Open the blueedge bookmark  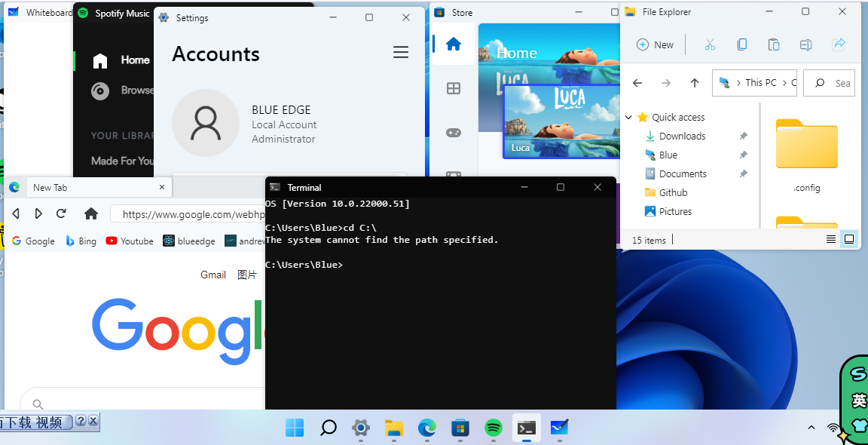189,241
